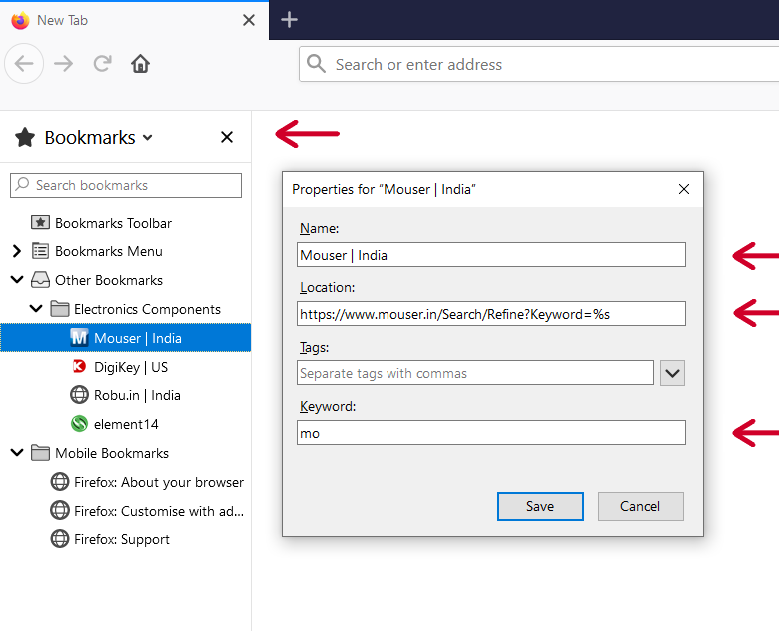Click the Firefox logo on New Tab
The width and height of the screenshot is (779, 631).
pos(20,20)
